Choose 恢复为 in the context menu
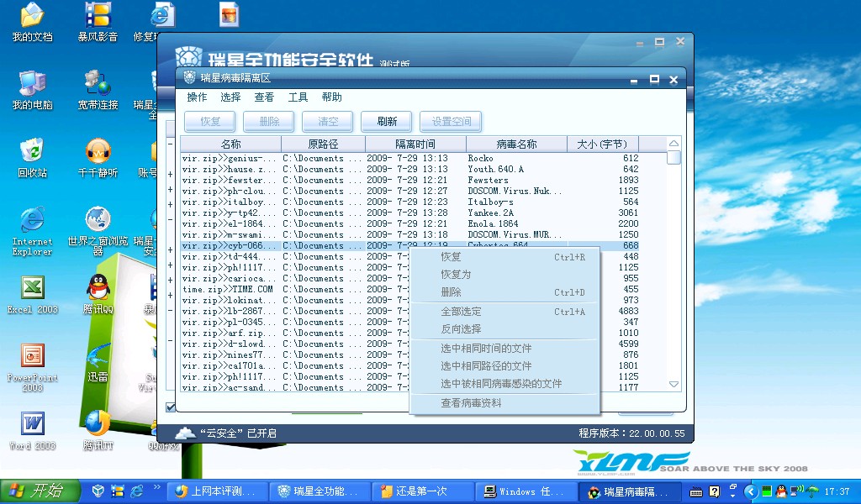Viewport: 861px width, 504px height. (504, 274)
